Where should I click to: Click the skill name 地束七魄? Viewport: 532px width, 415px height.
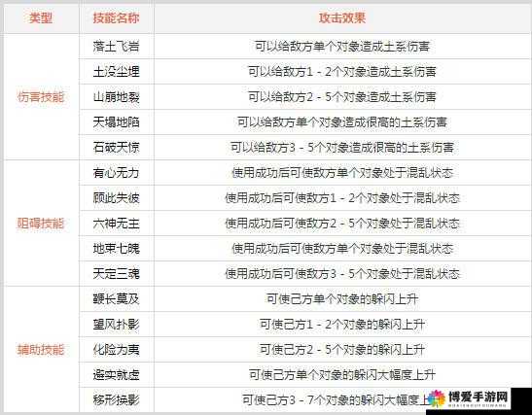[117, 249]
